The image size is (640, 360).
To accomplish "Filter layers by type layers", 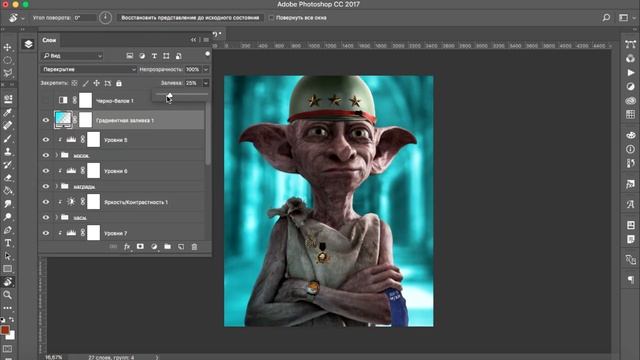I will (154, 56).
